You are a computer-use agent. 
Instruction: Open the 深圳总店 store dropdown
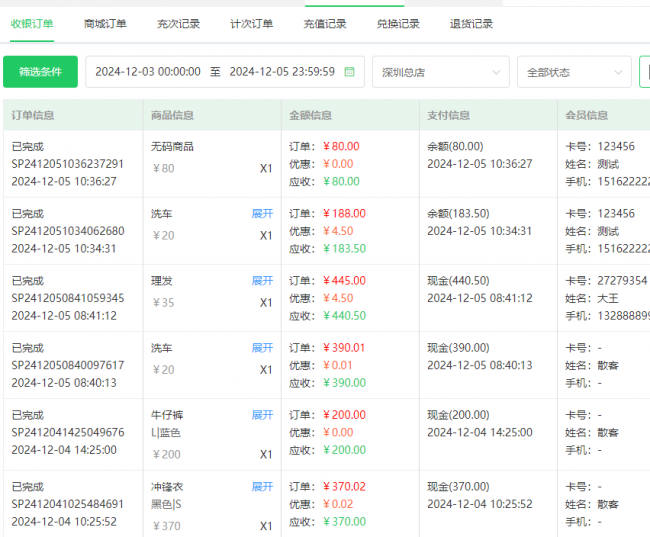point(441,72)
